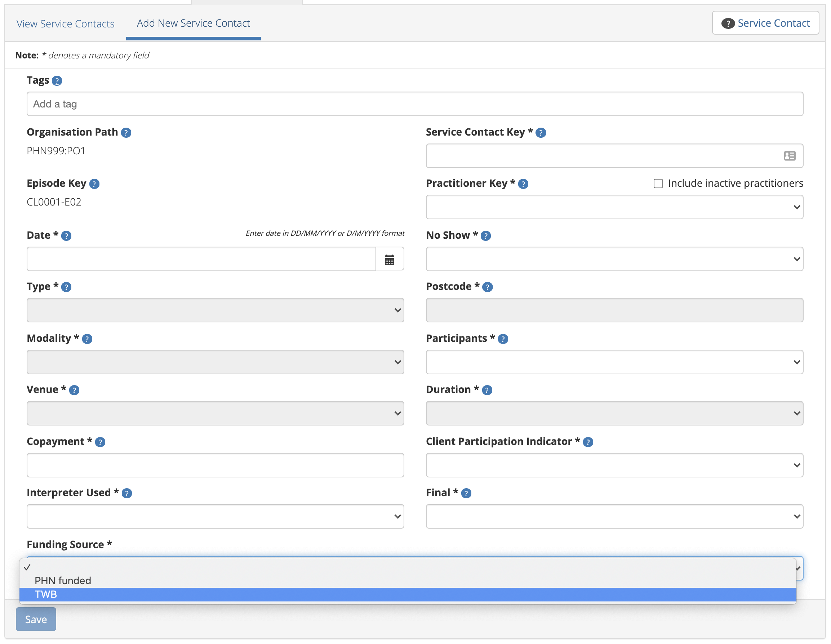Enable Include inactive practitioners
This screenshot has height=644, width=831.
pyautogui.click(x=658, y=184)
